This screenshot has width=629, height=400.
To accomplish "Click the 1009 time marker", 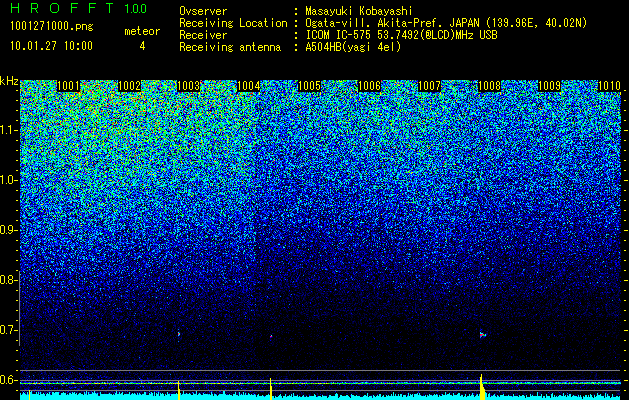I will (x=549, y=86).
